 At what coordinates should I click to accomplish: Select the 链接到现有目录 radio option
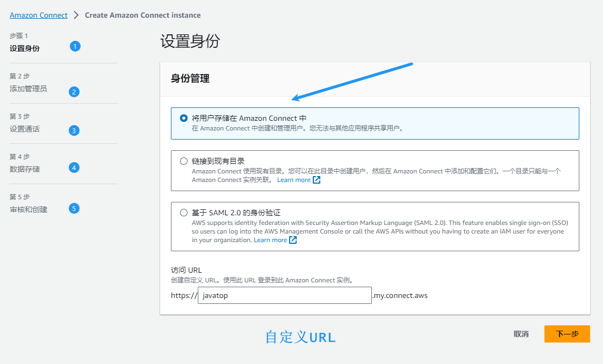(184, 161)
